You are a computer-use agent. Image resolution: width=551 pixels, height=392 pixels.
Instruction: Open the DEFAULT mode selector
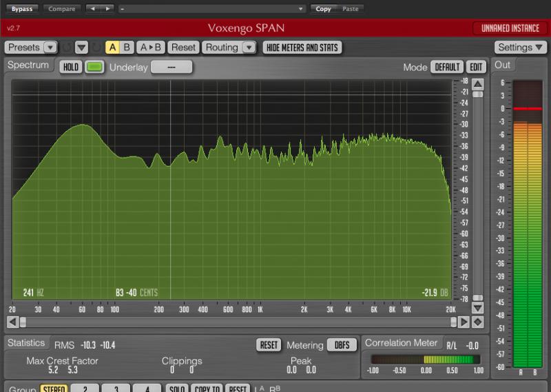(x=447, y=67)
